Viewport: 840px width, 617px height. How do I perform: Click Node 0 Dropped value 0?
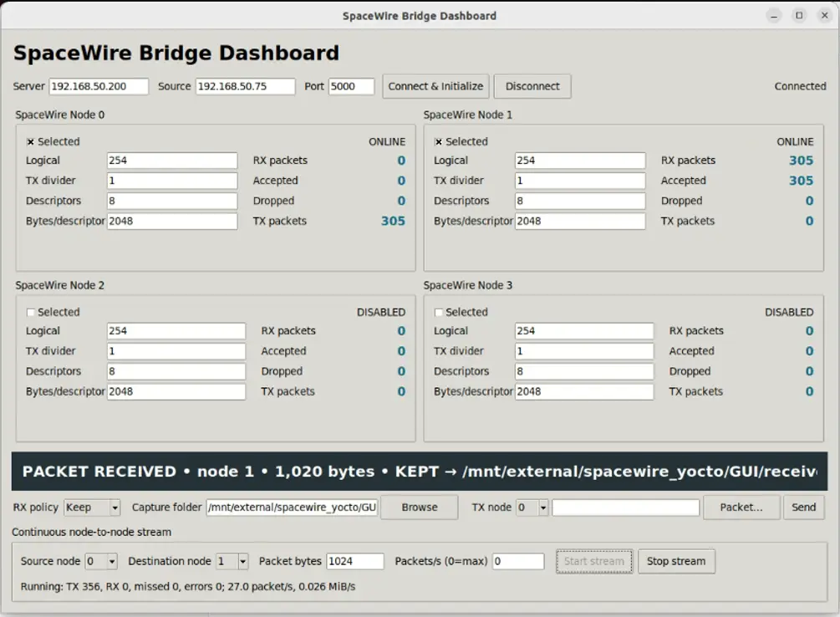401,201
